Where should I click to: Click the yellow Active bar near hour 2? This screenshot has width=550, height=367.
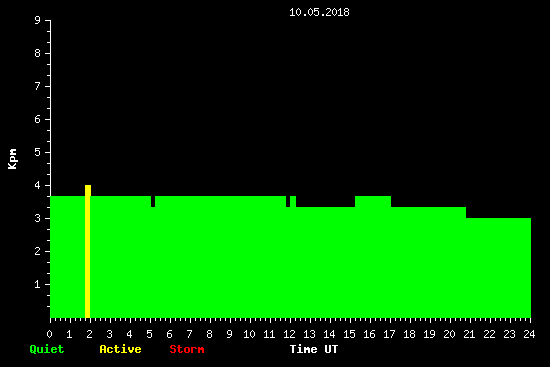pos(88,251)
